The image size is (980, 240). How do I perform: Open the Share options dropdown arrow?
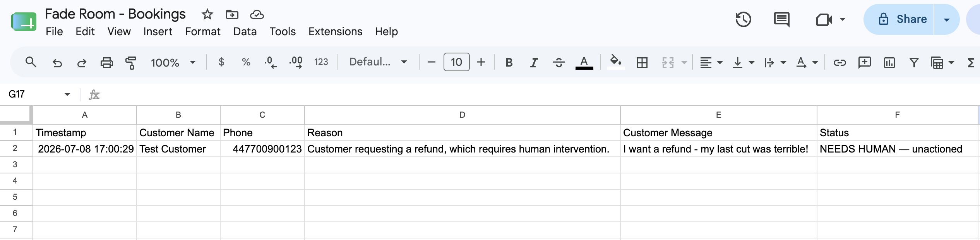[x=947, y=19]
